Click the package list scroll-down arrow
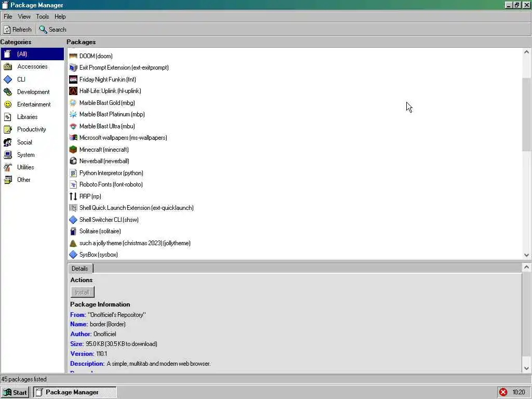 pyautogui.click(x=526, y=255)
